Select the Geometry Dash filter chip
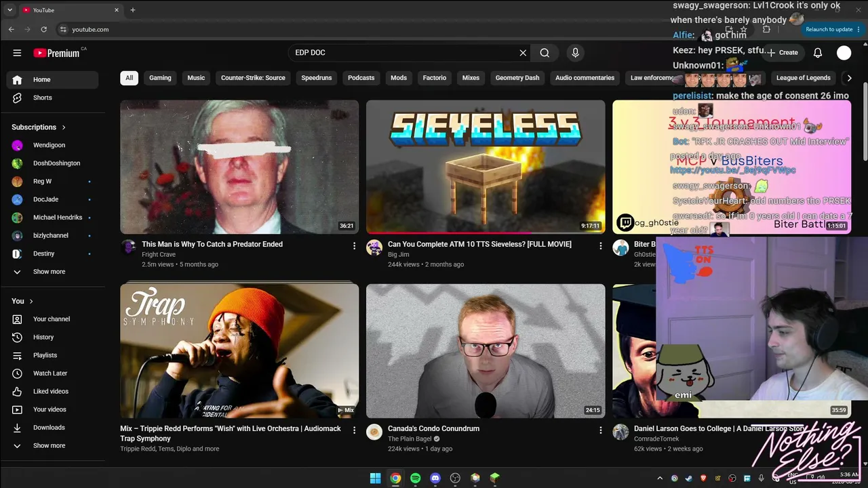 (x=517, y=78)
